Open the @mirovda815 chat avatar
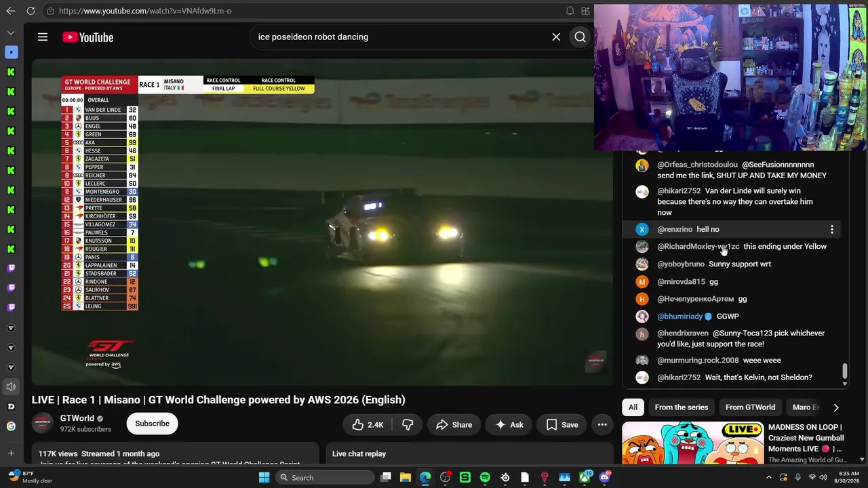The image size is (868, 488). pyautogui.click(x=642, y=282)
